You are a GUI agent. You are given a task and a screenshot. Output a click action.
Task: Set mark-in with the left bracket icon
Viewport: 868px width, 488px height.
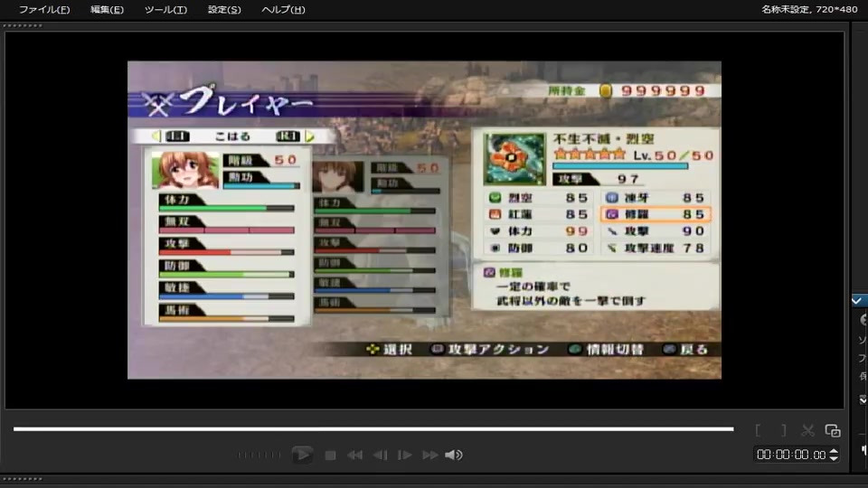(x=758, y=430)
